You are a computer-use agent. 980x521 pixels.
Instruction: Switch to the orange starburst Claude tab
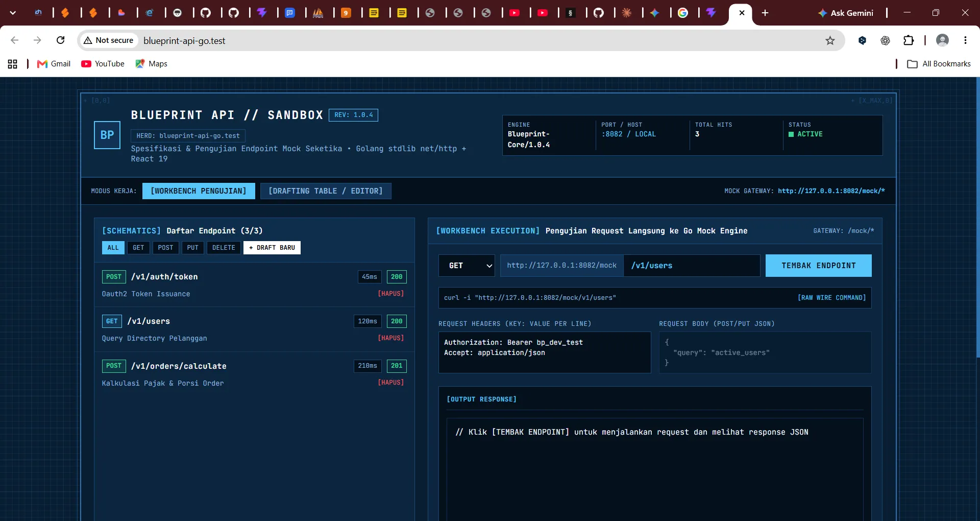[627, 13]
